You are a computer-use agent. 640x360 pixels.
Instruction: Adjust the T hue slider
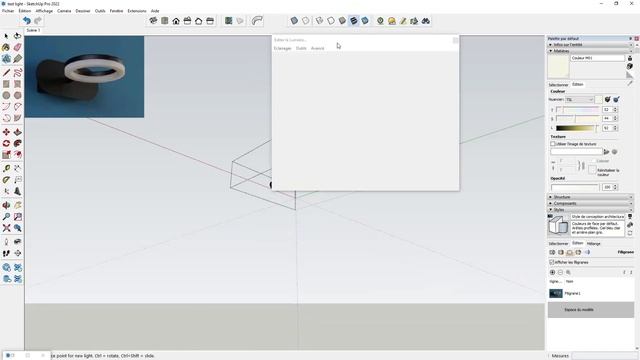(578, 109)
